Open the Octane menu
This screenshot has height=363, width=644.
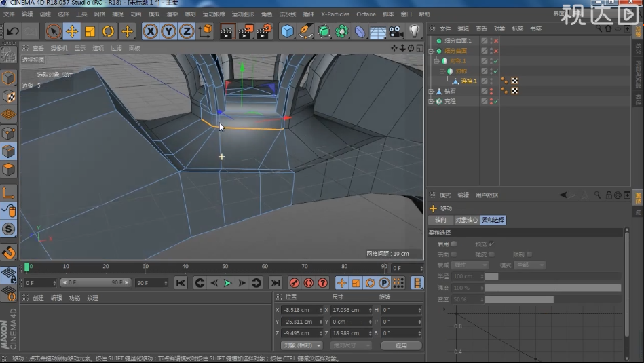tap(366, 14)
